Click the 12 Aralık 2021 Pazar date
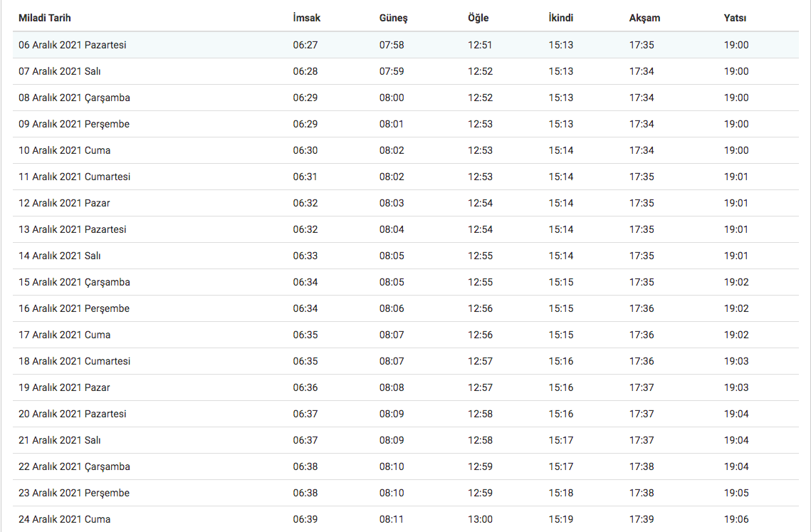Screen dimensions: 811x532 (x=64, y=204)
